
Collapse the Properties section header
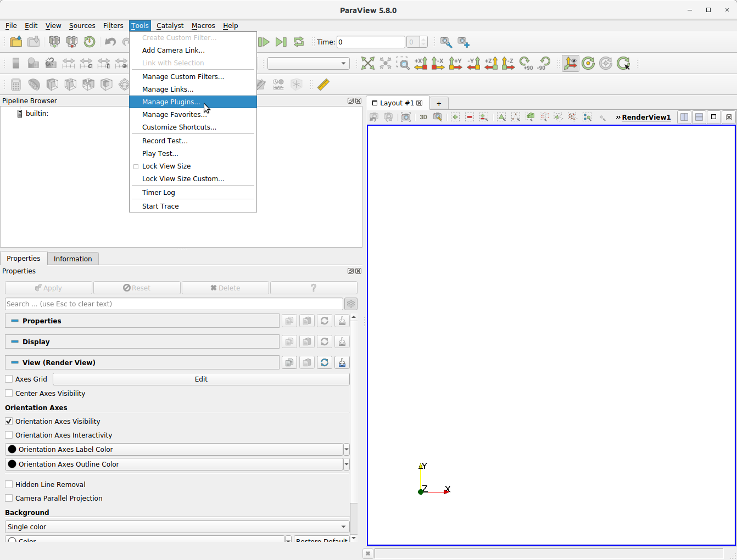142,321
